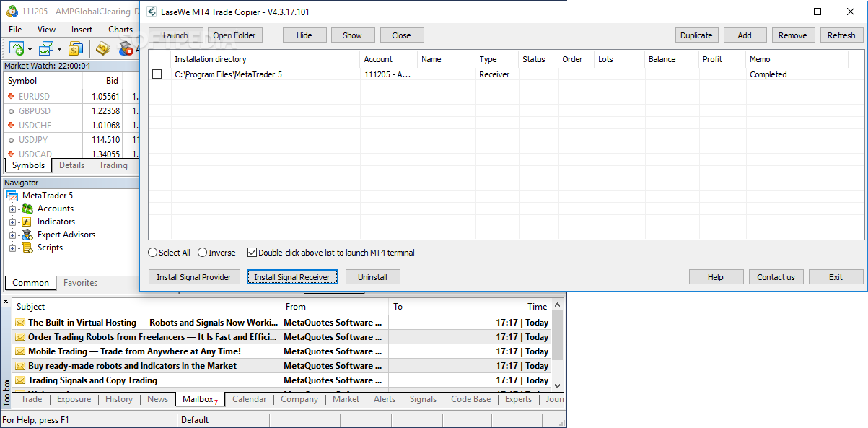Click the Help button in Trade Copier
The width and height of the screenshot is (868, 428).
point(716,277)
